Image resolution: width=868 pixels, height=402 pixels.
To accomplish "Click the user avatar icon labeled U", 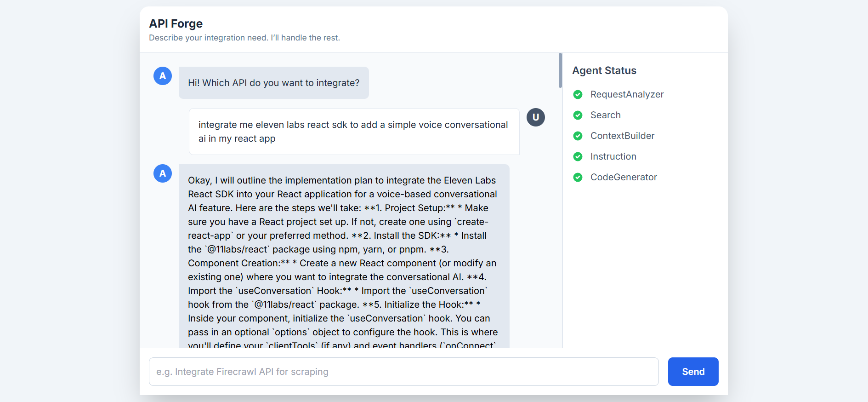I will 535,117.
